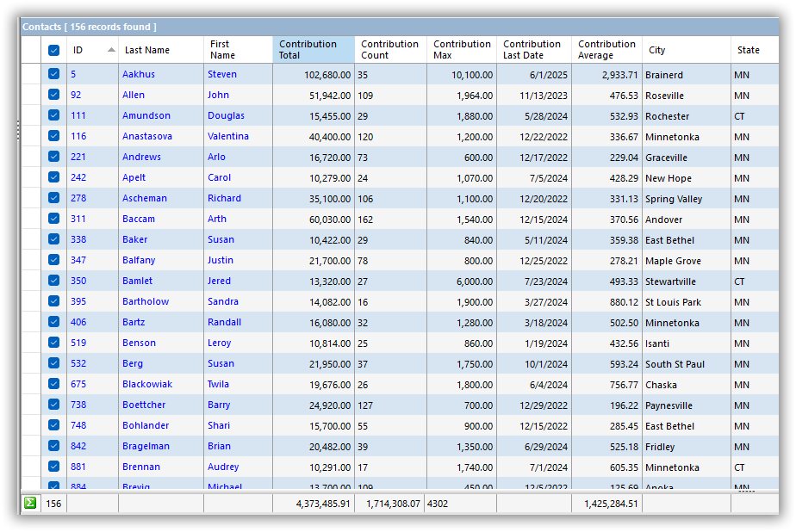Click the Contribution Average column header

[606, 50]
